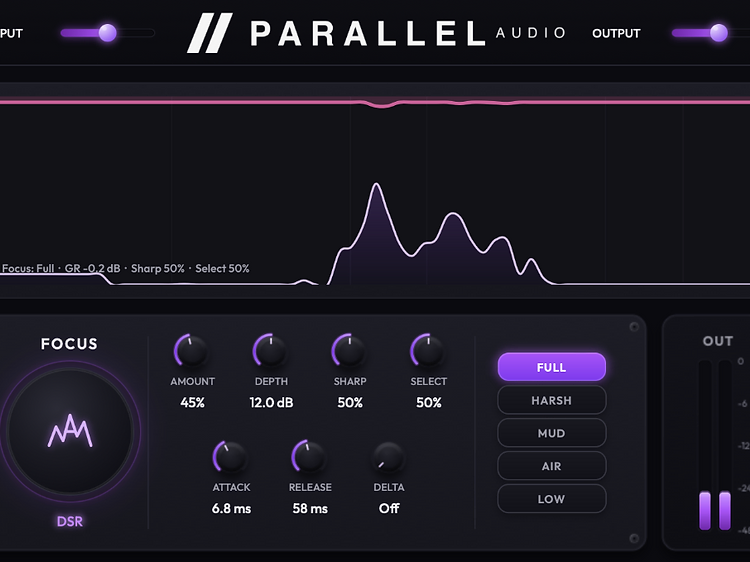Click the Select knob value 50%
The height and width of the screenshot is (562, 750).
429,403
